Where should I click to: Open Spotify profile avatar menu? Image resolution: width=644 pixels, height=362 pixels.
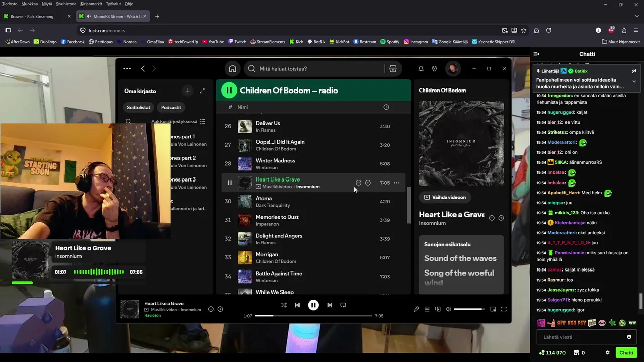pyautogui.click(x=453, y=69)
